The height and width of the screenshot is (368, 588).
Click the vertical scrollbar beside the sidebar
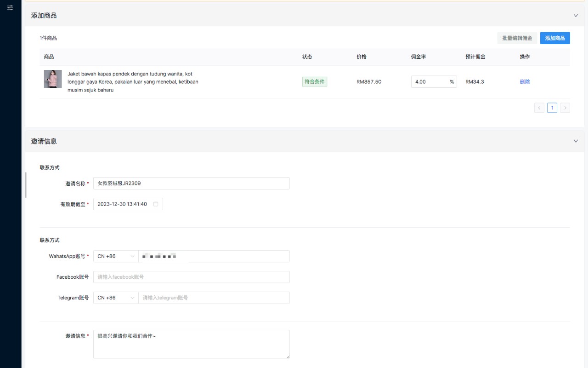coord(26,185)
